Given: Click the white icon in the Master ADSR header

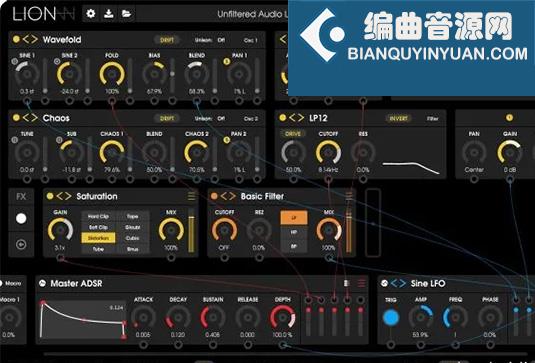Looking at the screenshot, I should click(x=347, y=283).
